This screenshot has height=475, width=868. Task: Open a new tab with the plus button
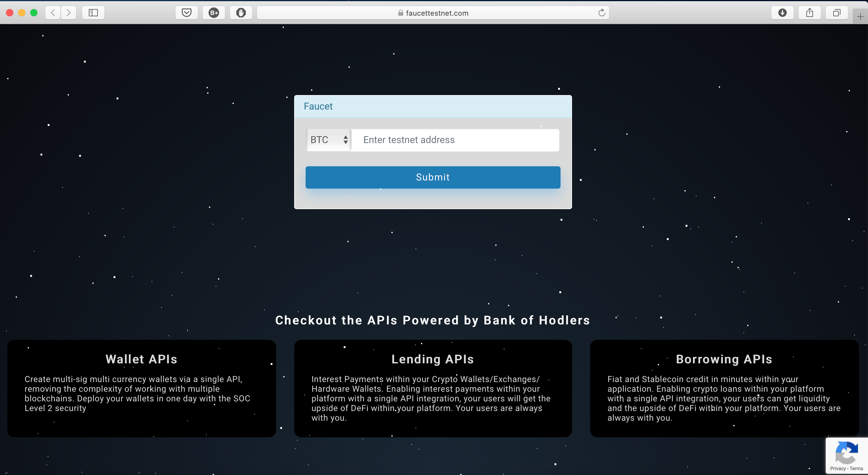point(860,17)
